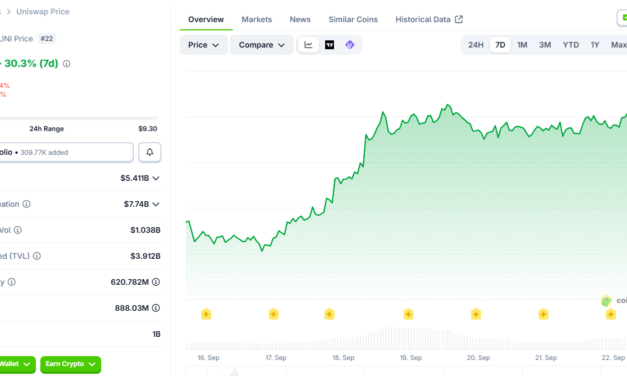Select the 1Y time range

click(x=595, y=45)
